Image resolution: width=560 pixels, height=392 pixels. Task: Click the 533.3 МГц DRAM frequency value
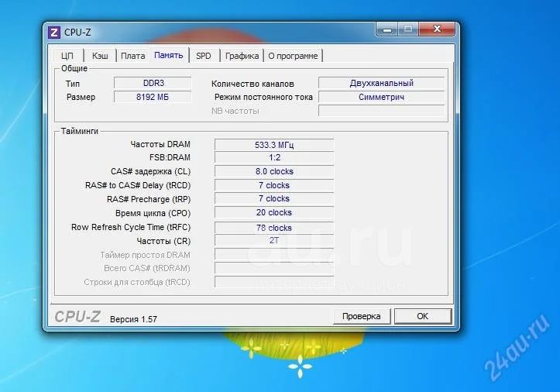click(274, 145)
